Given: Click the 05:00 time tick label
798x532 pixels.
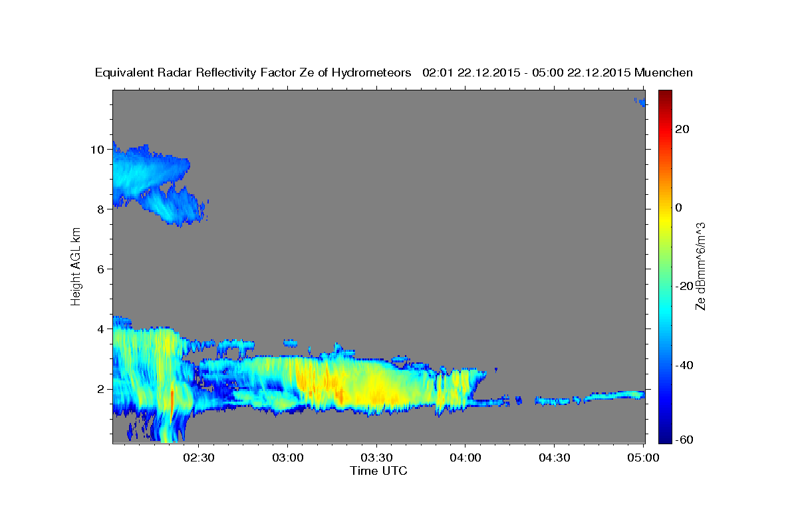Looking at the screenshot, I should point(642,458).
